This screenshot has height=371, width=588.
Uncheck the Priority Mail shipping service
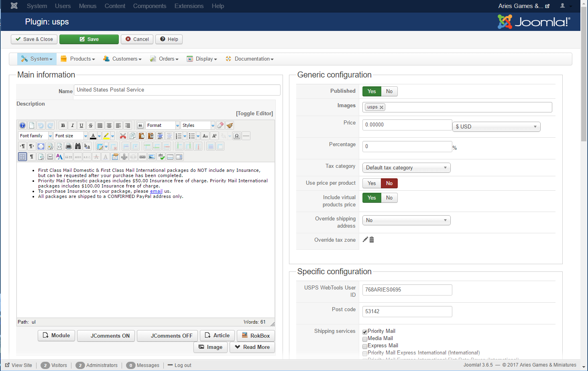pyautogui.click(x=365, y=332)
